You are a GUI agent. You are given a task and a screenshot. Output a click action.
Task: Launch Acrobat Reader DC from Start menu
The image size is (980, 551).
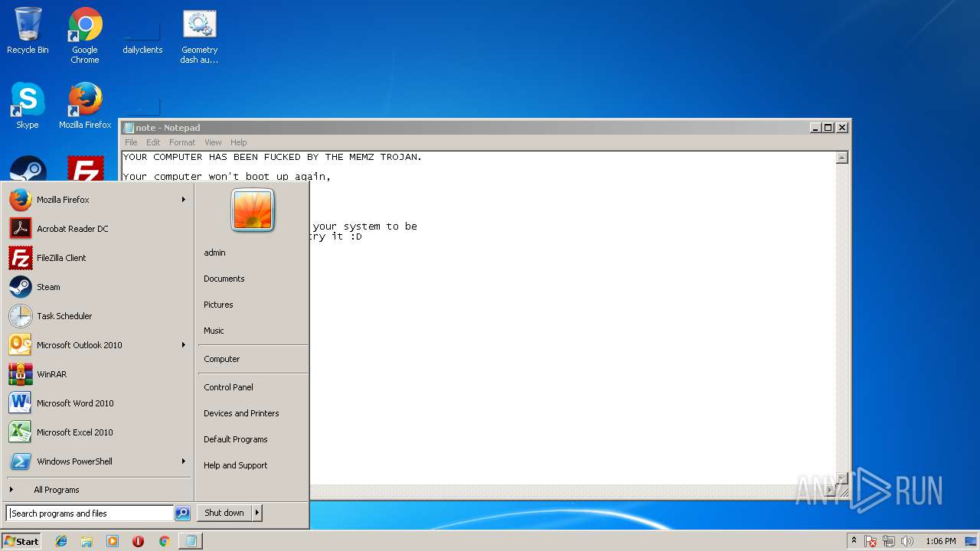[x=98, y=229]
